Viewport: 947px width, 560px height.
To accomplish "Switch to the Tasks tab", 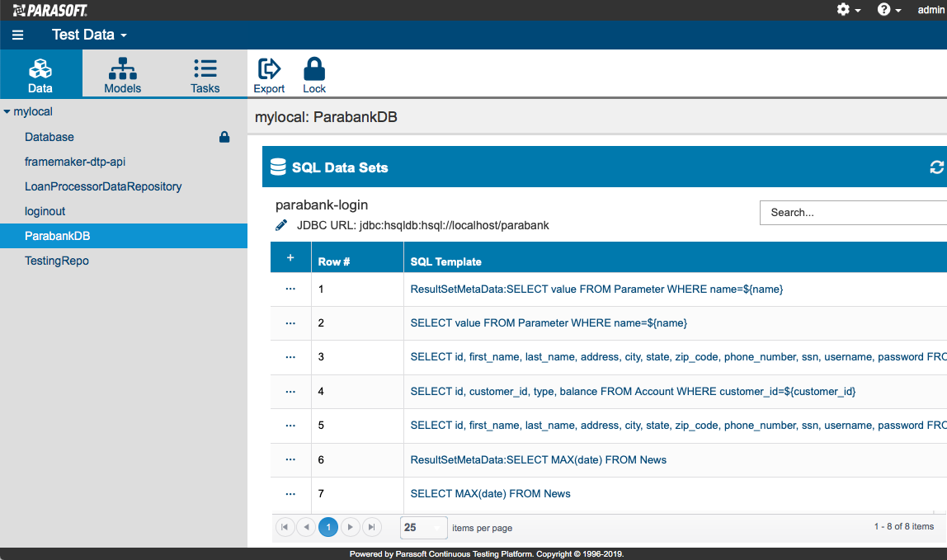I will tap(205, 74).
